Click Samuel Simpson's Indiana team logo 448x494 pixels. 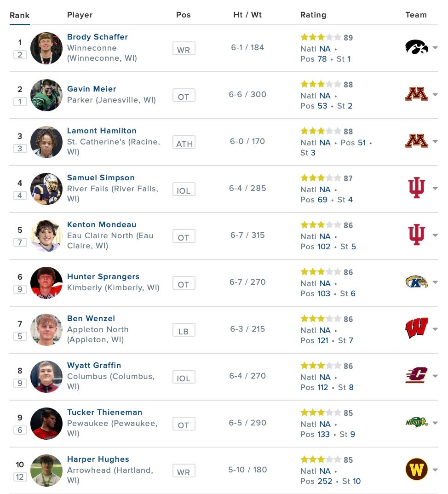coord(416,188)
